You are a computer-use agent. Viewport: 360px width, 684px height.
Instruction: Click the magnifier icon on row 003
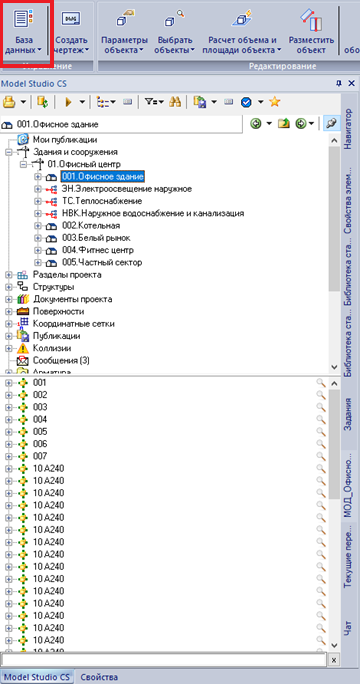pos(321,407)
